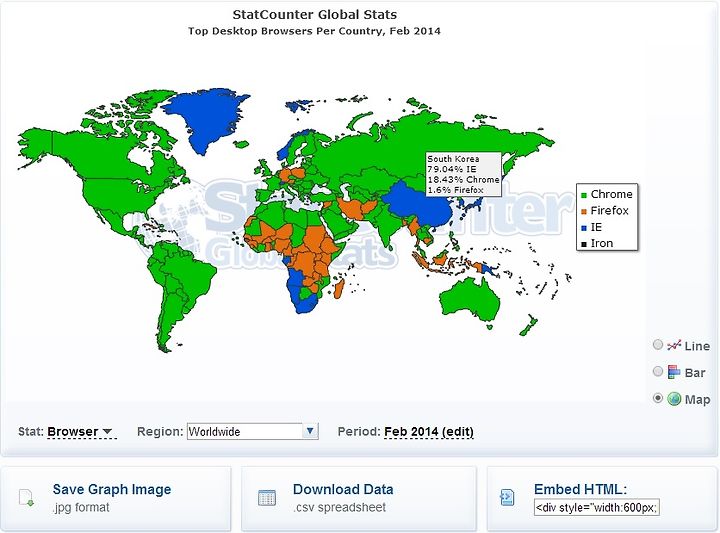Click the 1.6% Firefox tooltip line
This screenshot has width=720, height=533.
[x=455, y=190]
